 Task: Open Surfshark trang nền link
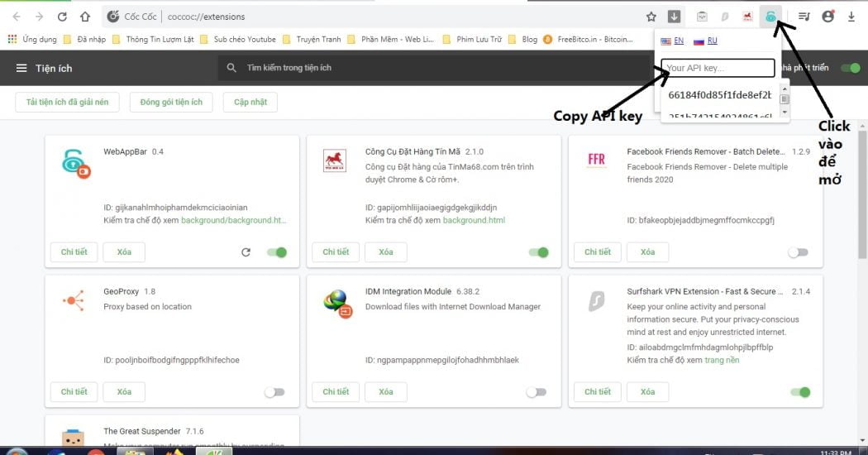(722, 360)
